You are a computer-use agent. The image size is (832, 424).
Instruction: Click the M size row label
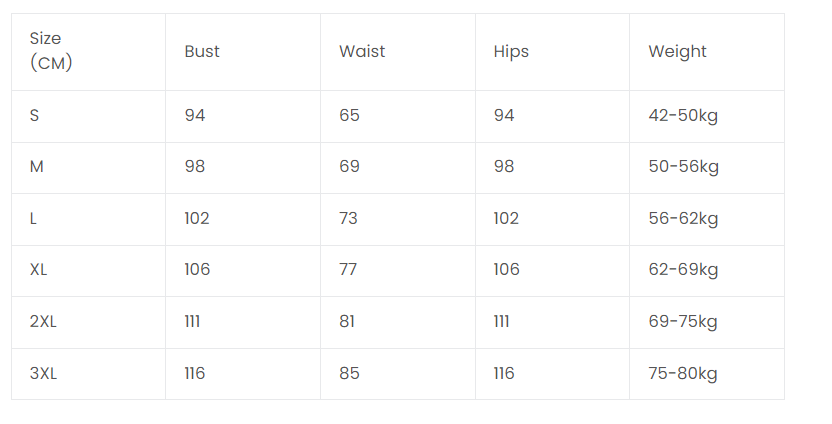37,167
